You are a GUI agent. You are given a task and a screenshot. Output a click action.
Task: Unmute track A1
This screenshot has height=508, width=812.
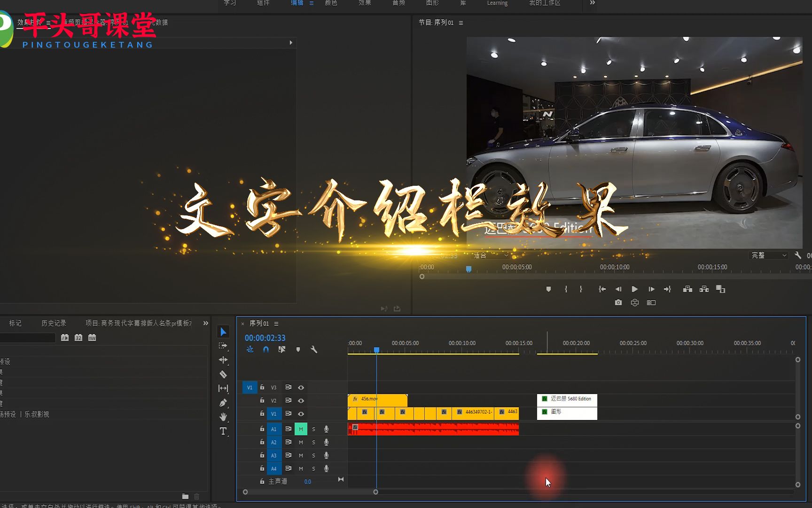tap(301, 429)
